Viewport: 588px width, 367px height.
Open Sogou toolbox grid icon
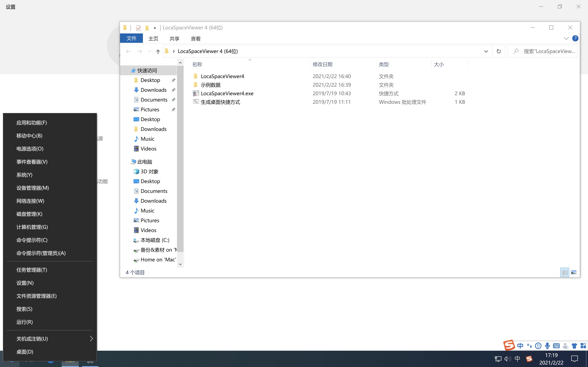click(x=583, y=345)
